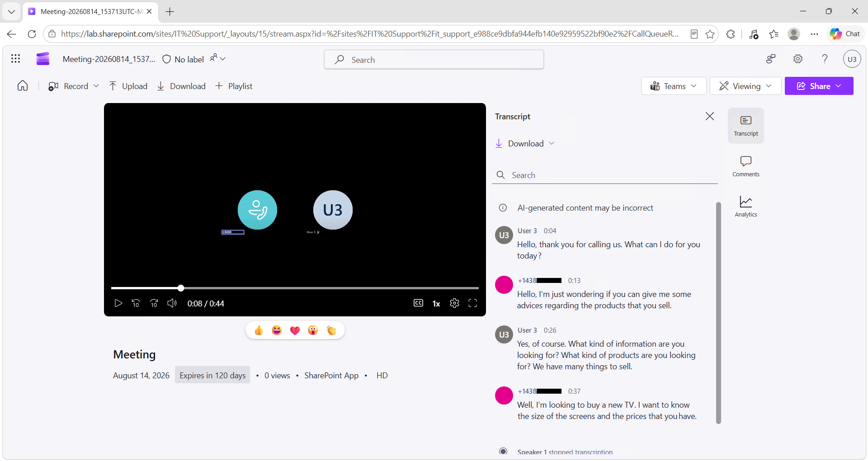Click the AI-generated content info icon
Viewport: 868px width, 461px height.
503,208
